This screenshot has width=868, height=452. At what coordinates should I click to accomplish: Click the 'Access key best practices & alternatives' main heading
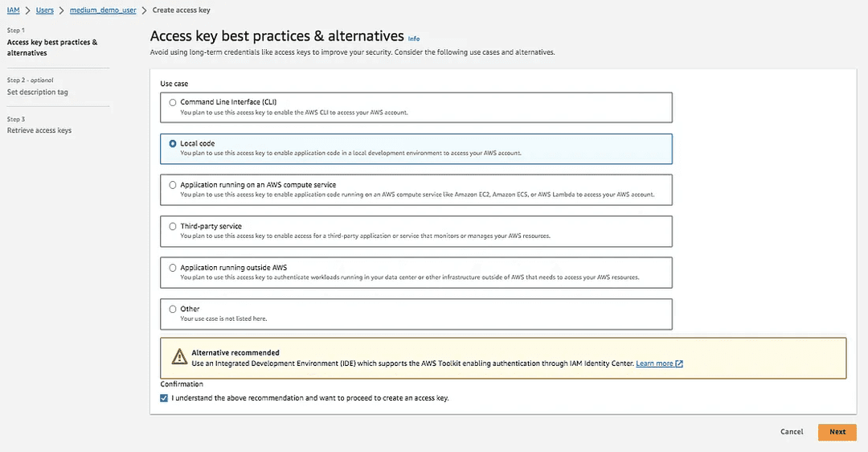pos(276,36)
